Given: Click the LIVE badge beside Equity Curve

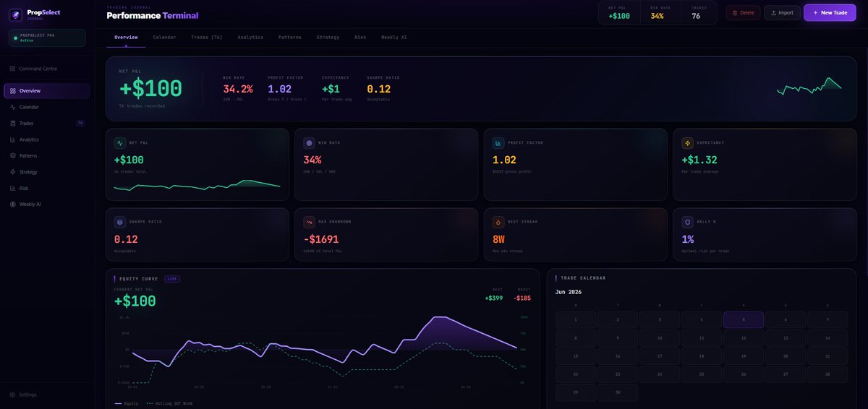Looking at the screenshot, I should 172,278.
